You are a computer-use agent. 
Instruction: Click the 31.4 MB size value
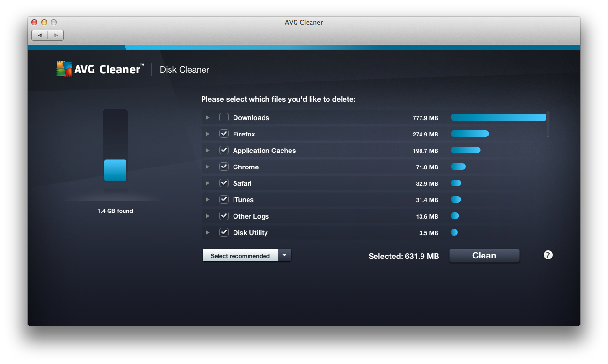coord(427,200)
